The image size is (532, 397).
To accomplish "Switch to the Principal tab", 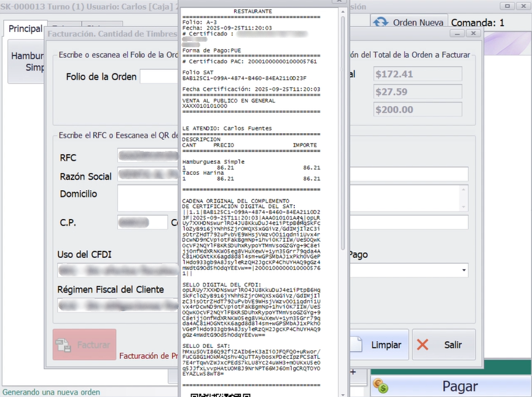I will click(x=25, y=29).
